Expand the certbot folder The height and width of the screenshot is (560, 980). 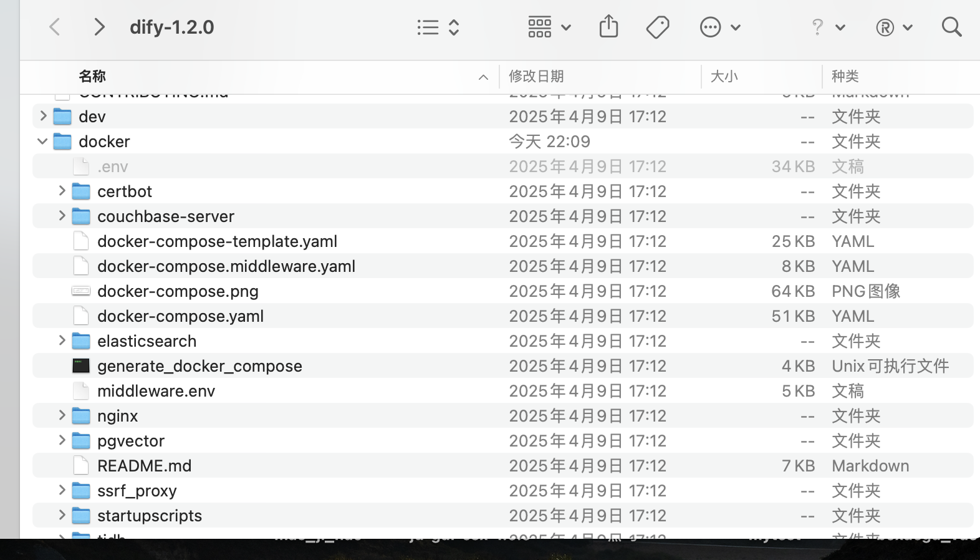tap(61, 191)
